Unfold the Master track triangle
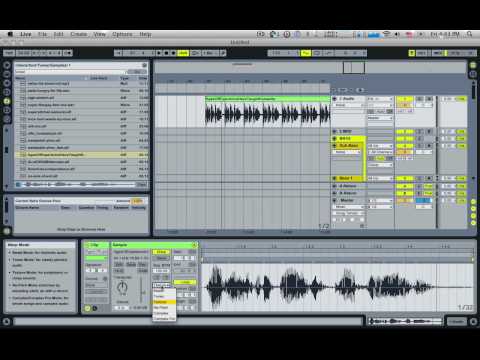 (335, 200)
